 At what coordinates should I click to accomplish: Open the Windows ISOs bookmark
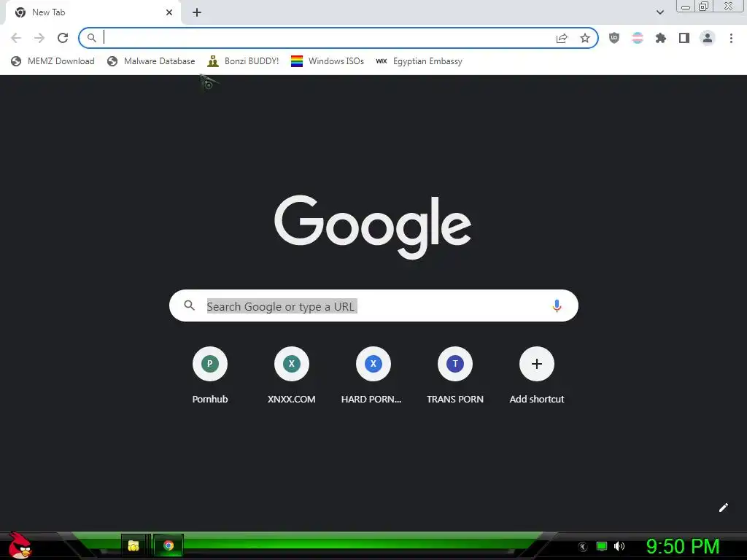(328, 61)
